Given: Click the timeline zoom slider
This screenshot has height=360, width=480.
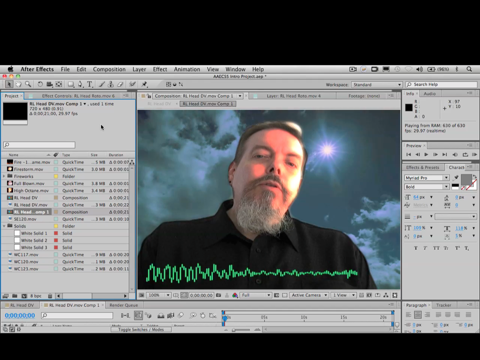Looking at the screenshot, I should (242, 330).
